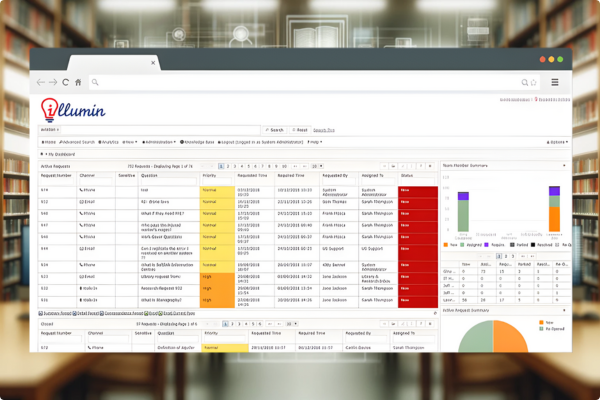Reload the page with the refresh icon
This screenshot has width=600, height=400.
pyautogui.click(x=66, y=82)
